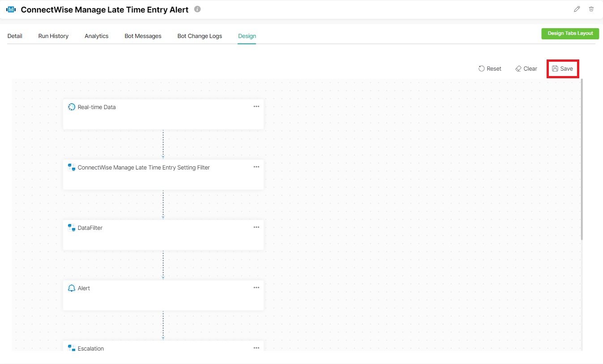Click the Real-time Data node icon

[x=72, y=107]
